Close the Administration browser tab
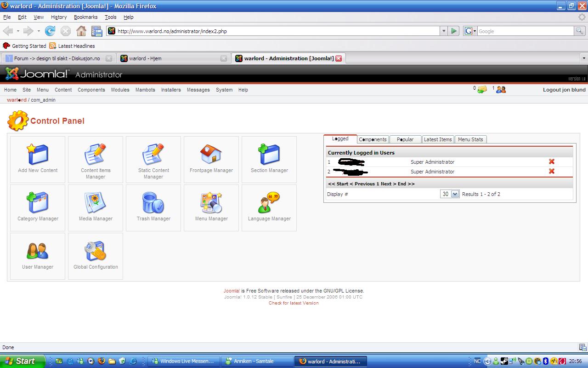This screenshot has height=368, width=588. (x=339, y=58)
